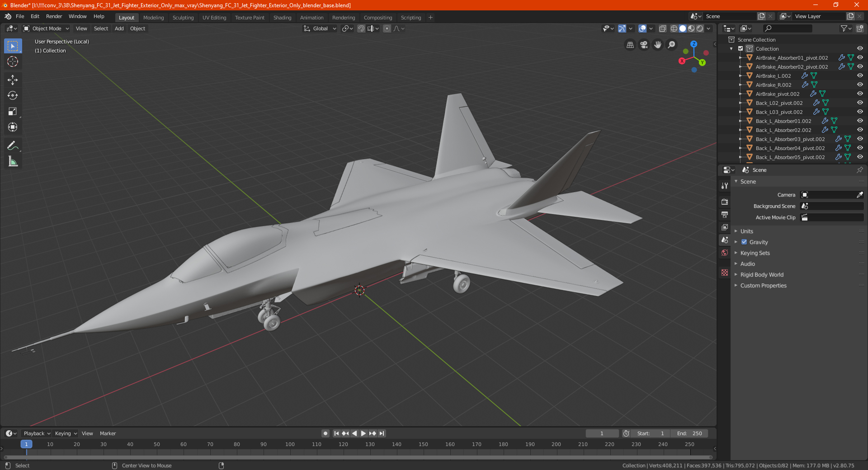Toggle snapping magnet
This screenshot has height=470, width=868.
tap(361, 28)
